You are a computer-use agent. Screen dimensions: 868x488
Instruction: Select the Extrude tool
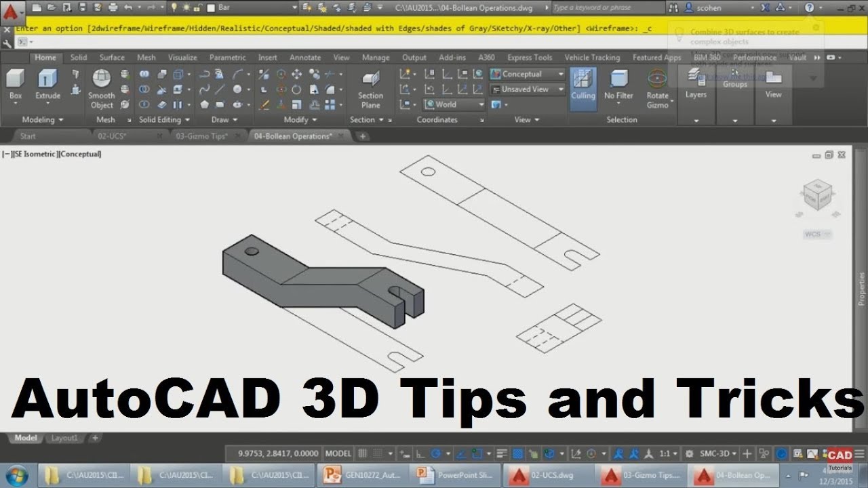click(48, 85)
